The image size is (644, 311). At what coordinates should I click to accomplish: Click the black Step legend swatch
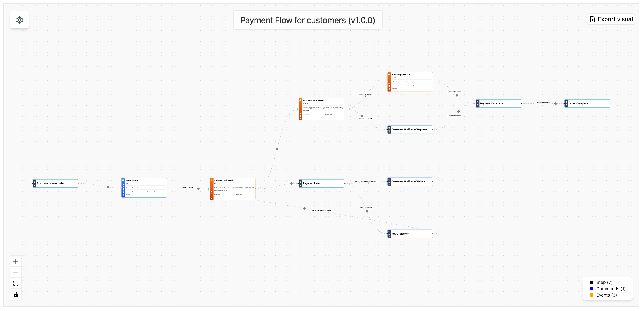tap(591, 282)
